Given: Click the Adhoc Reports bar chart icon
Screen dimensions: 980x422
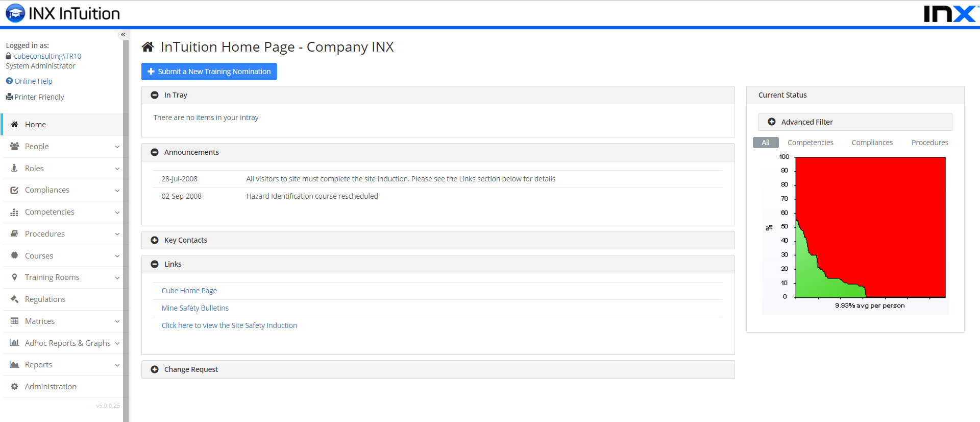Looking at the screenshot, I should click(x=14, y=343).
